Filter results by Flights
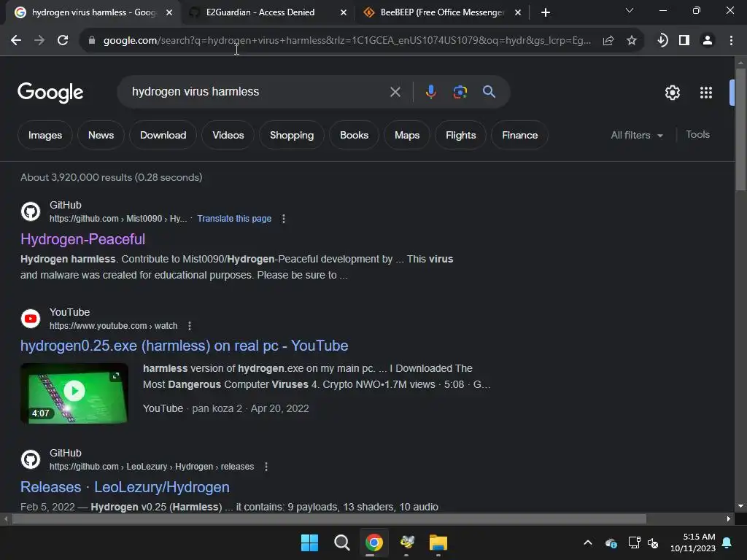Image resolution: width=747 pixels, height=560 pixels. [x=461, y=135]
